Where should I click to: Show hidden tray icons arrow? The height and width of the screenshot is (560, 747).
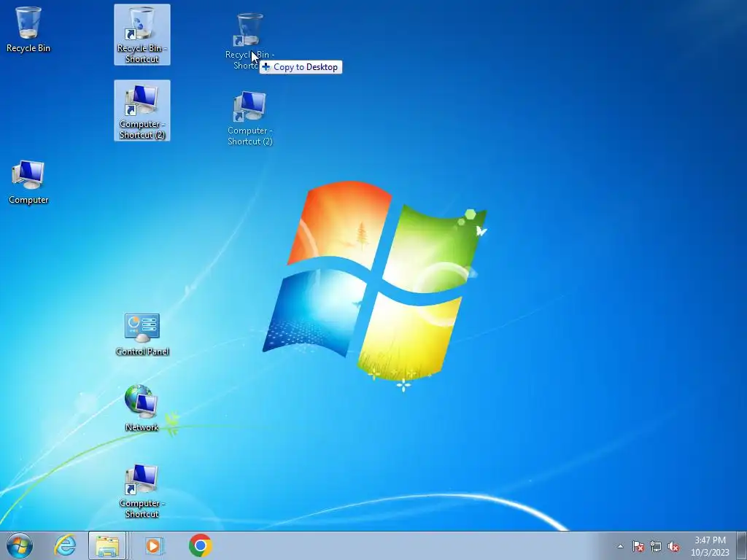coord(620,546)
